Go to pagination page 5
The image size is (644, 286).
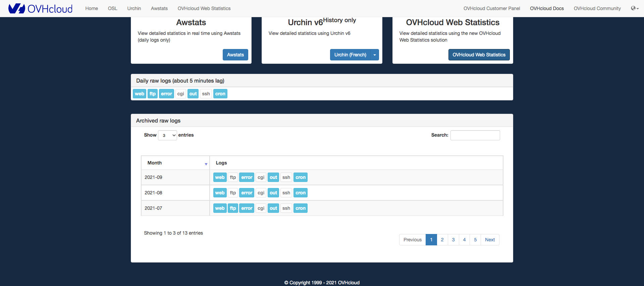click(475, 240)
